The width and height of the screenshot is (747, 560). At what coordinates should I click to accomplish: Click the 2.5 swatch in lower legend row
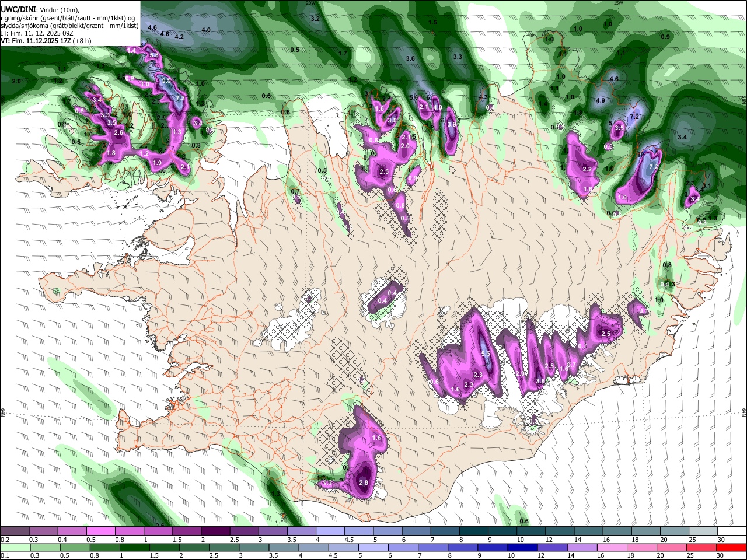click(x=224, y=548)
